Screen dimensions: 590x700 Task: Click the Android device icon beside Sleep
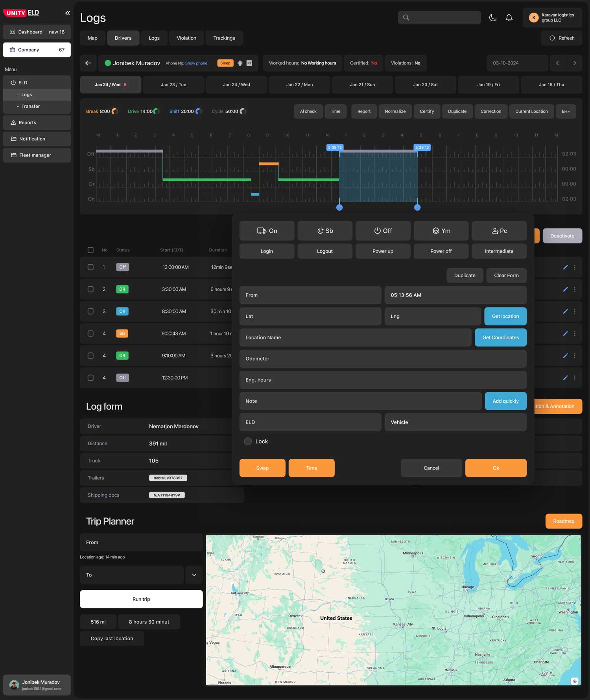[240, 63]
